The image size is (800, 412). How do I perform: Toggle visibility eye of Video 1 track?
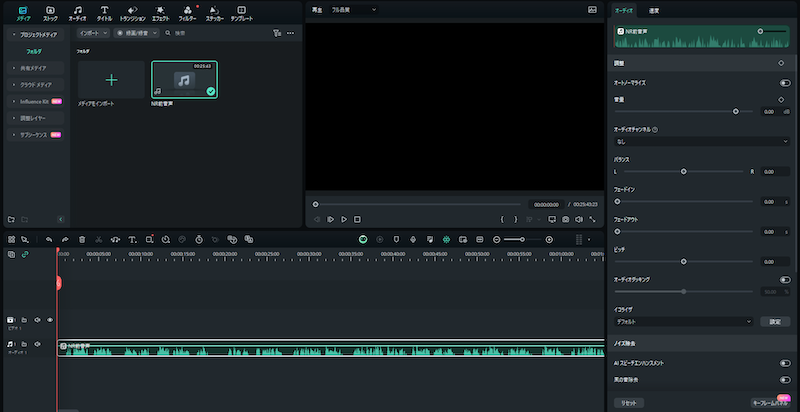50,320
